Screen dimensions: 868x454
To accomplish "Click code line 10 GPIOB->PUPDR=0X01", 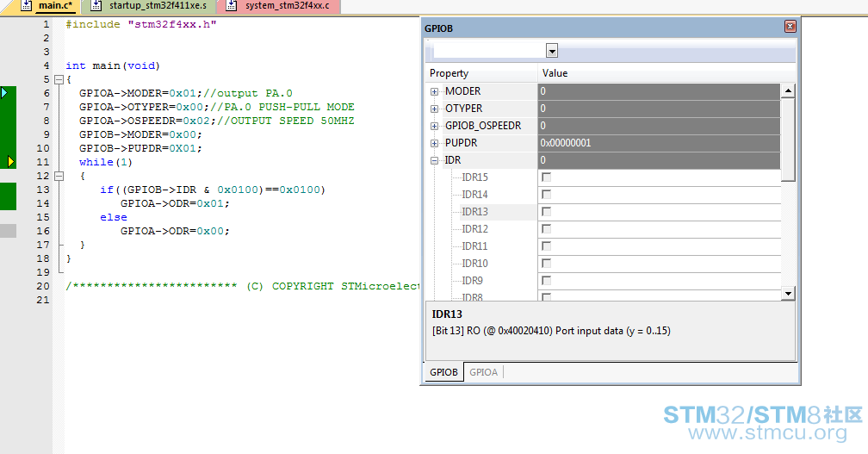I will point(140,148).
